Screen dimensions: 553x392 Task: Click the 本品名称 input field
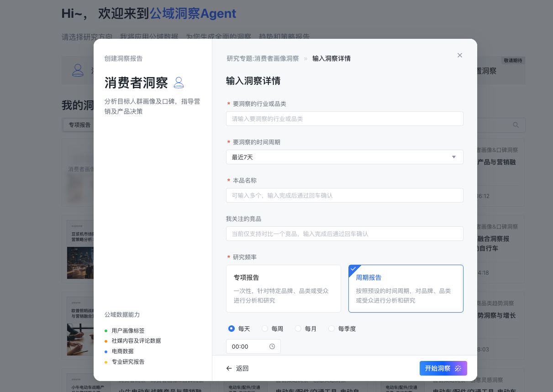tap(345, 195)
